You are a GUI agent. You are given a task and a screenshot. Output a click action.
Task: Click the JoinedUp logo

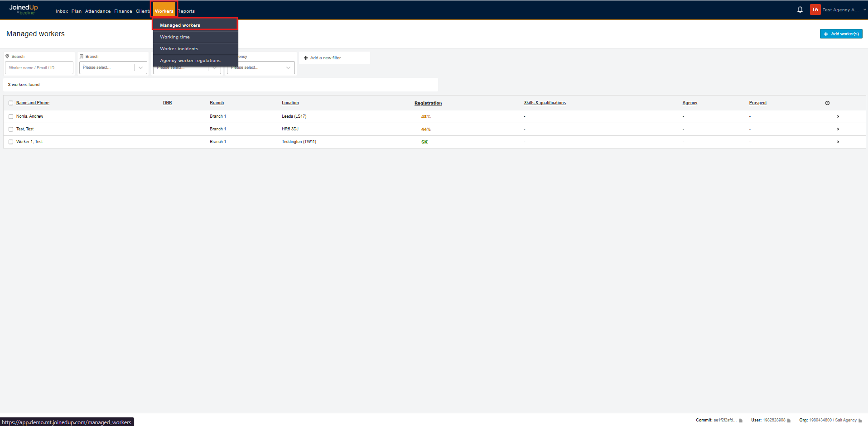[x=24, y=9]
